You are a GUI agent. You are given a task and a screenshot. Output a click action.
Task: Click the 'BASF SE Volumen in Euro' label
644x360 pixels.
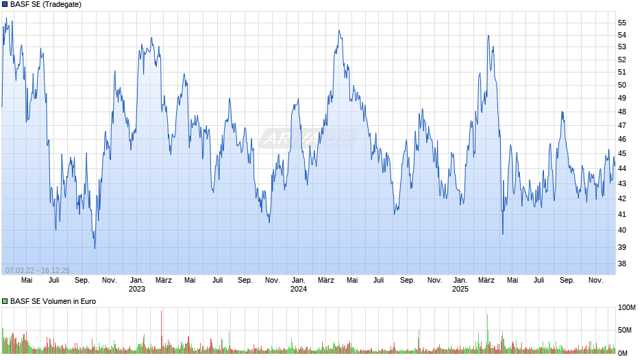pos(53,301)
